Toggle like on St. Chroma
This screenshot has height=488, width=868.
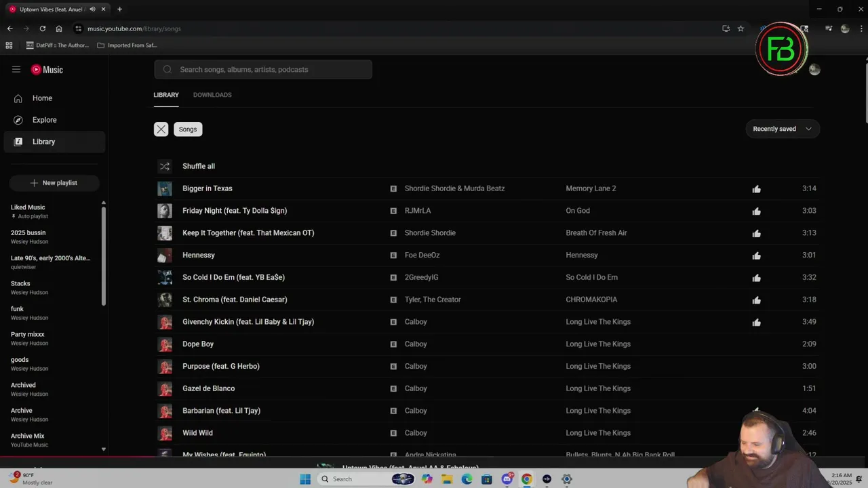pos(756,300)
